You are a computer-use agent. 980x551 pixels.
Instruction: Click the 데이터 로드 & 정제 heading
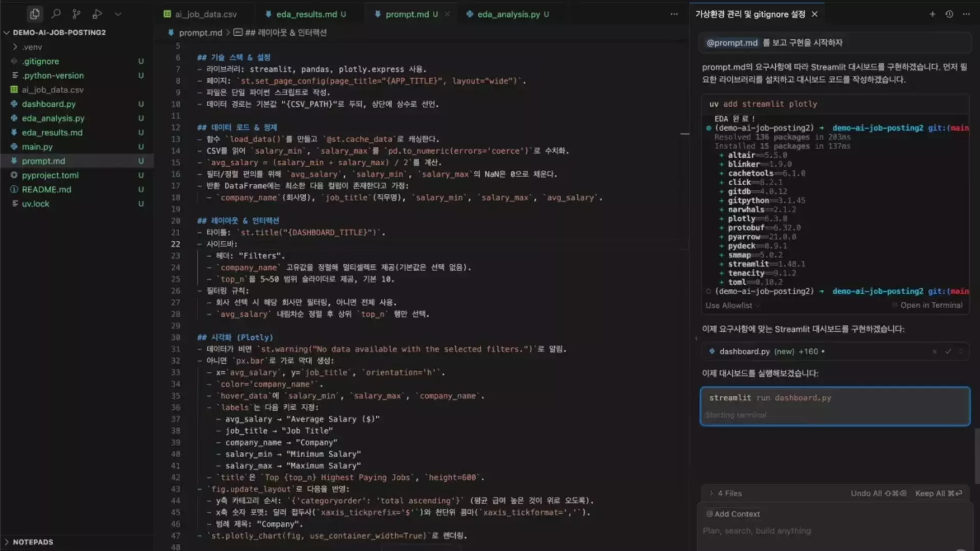[237, 128]
